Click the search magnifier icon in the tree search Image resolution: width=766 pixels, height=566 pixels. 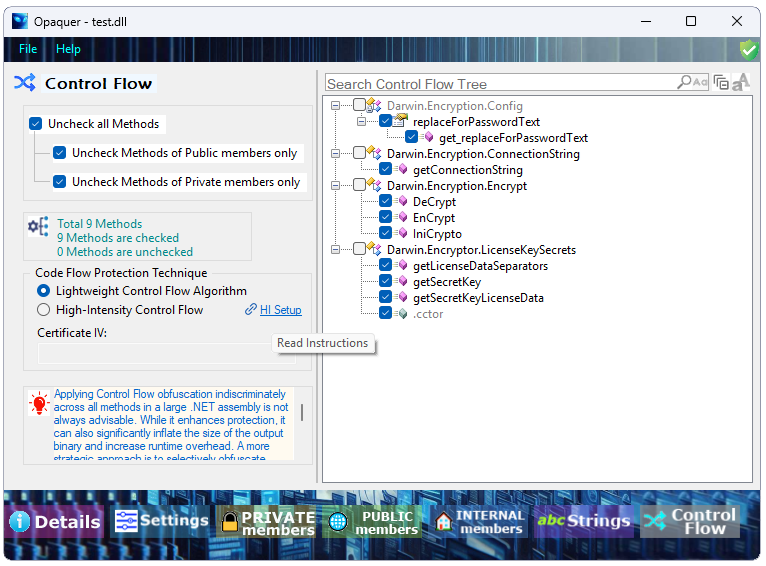click(684, 82)
